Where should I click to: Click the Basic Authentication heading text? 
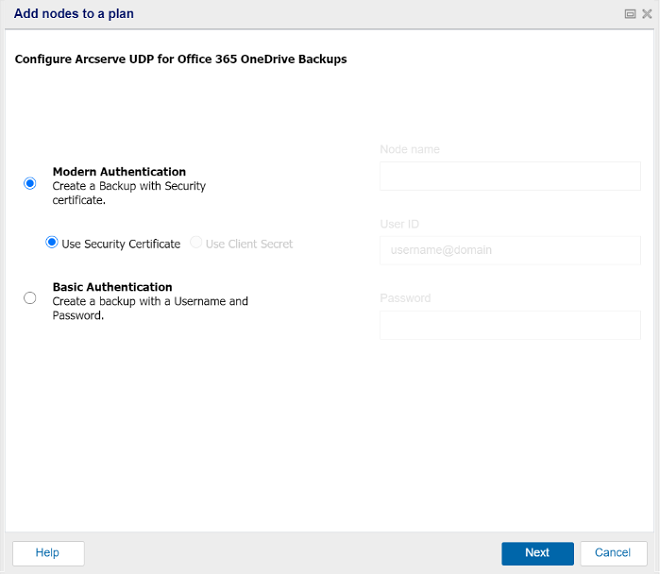tap(112, 287)
